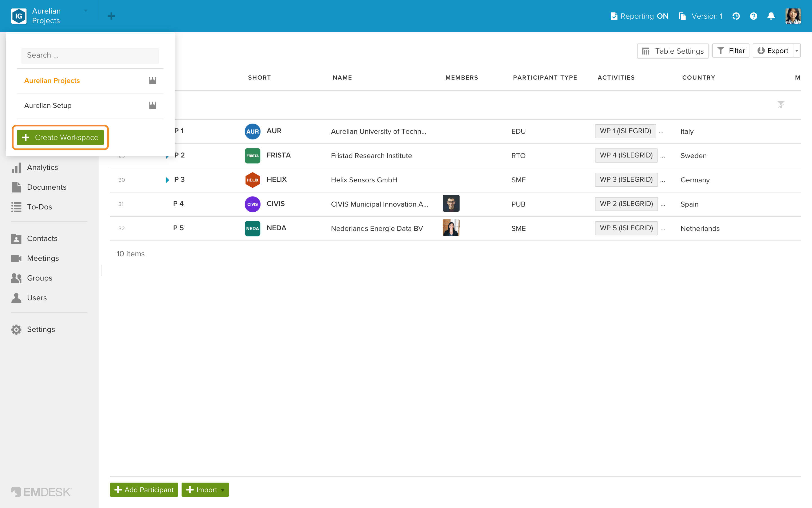The width and height of the screenshot is (812, 508).
Task: Expand the Aurelian Projects workspace dropdown arrow
Action: point(85,11)
